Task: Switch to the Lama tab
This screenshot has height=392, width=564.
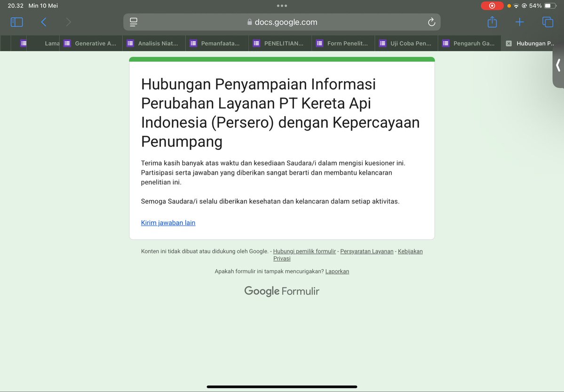Action: tap(43, 43)
